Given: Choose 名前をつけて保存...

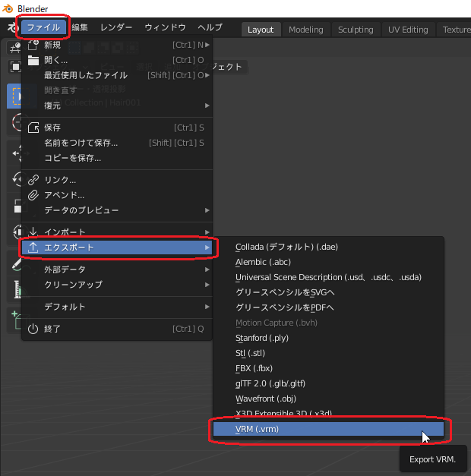Looking at the screenshot, I should tap(117, 143).
